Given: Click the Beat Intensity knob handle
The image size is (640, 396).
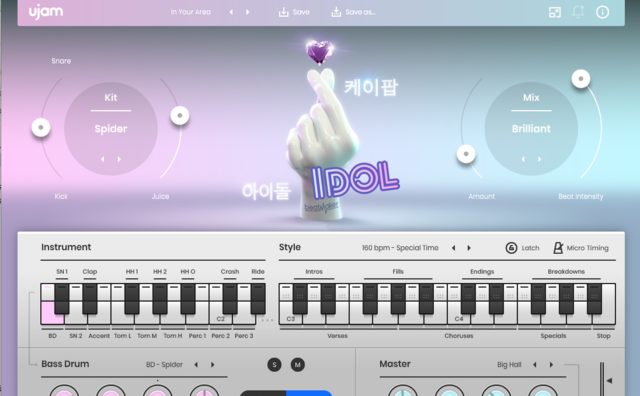Looking at the screenshot, I should (x=580, y=78).
